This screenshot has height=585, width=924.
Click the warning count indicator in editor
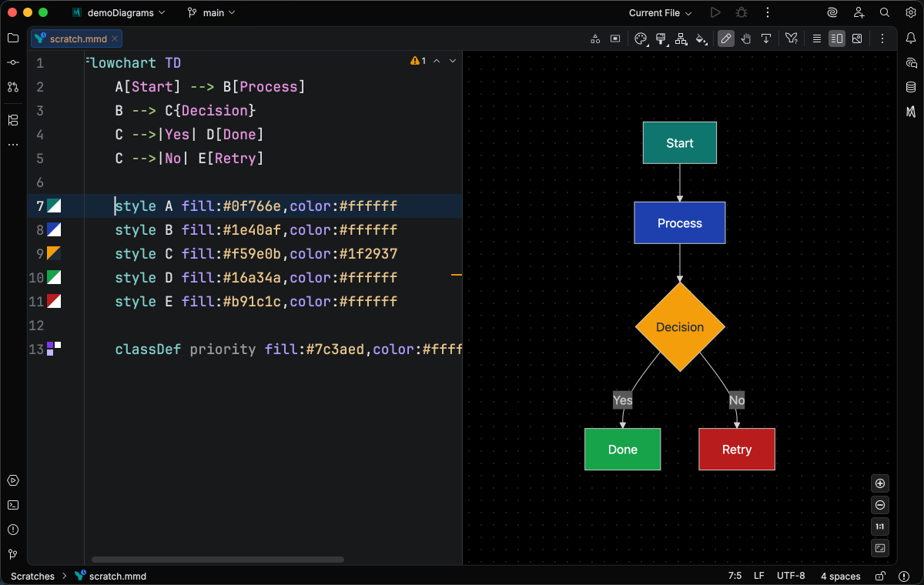point(418,61)
